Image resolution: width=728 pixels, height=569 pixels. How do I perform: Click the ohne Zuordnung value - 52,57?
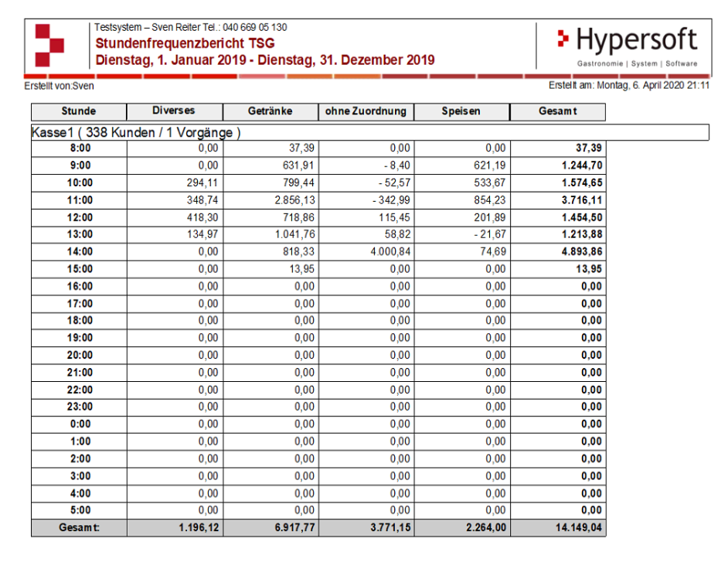[x=394, y=182]
